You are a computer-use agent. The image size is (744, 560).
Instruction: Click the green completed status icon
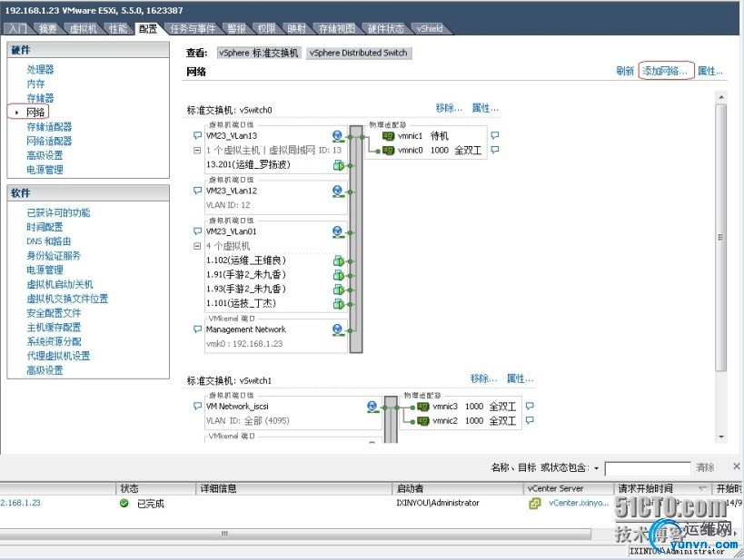(x=124, y=504)
